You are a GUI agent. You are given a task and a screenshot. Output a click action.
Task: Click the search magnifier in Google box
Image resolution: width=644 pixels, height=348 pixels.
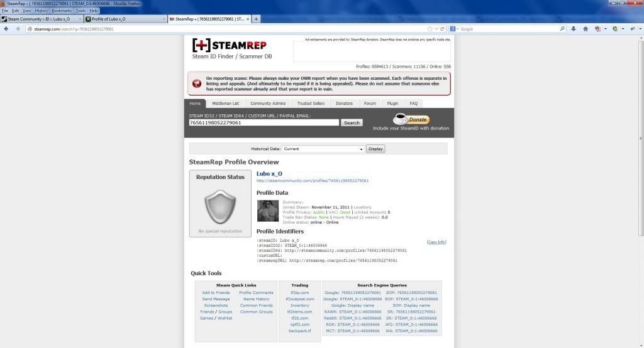point(562,29)
